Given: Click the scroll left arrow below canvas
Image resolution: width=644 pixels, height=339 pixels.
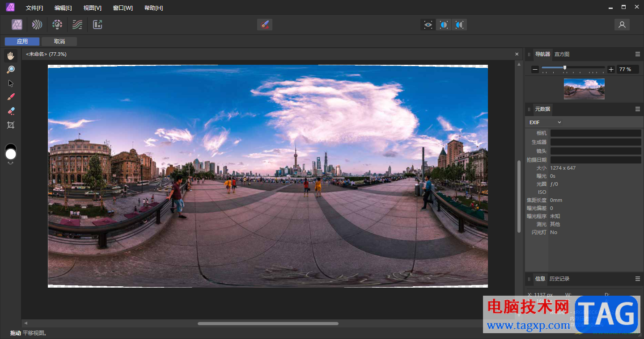Looking at the screenshot, I should point(25,323).
